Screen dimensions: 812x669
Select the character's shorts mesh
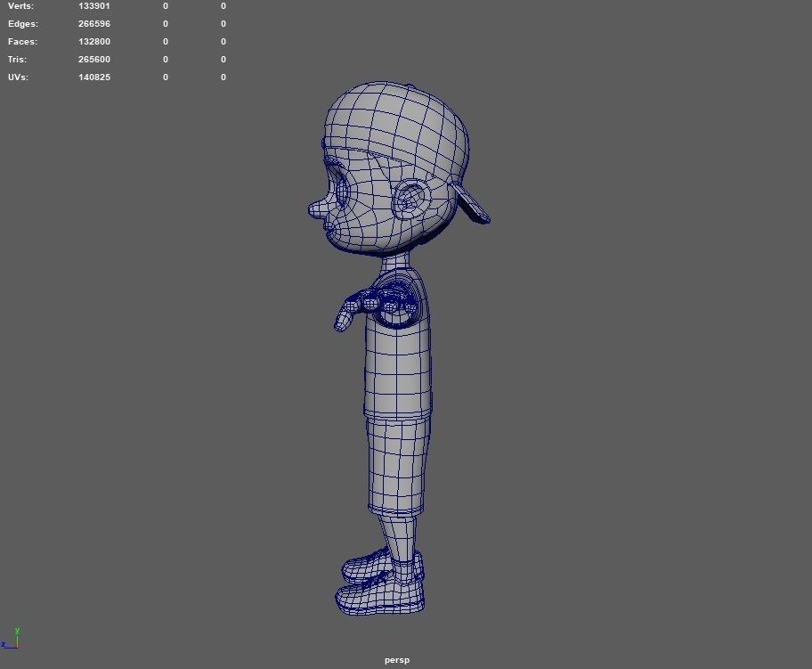(398, 467)
